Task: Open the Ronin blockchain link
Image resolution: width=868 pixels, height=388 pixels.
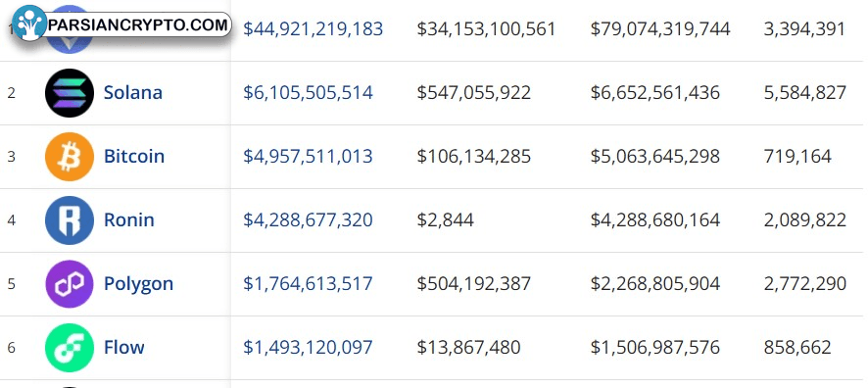Action: (x=129, y=219)
